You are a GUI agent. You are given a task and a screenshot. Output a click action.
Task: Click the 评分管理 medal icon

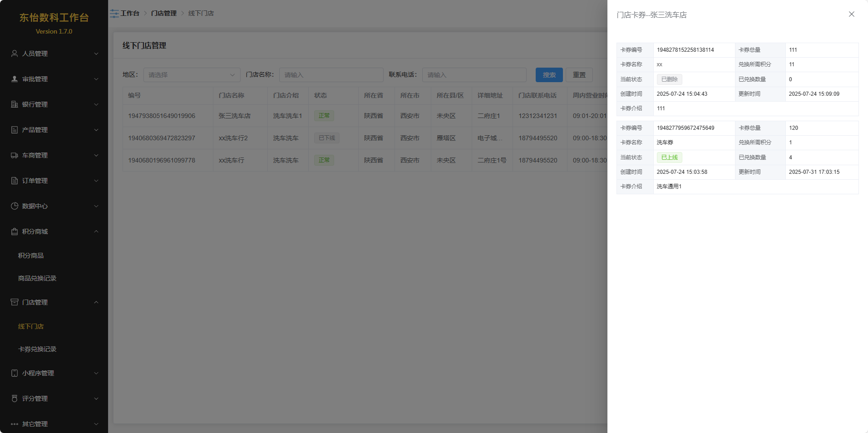[x=15, y=399]
